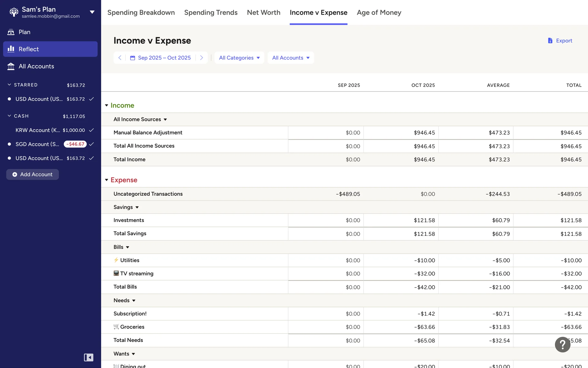
Task: Click the Export document icon
Action: [x=550, y=40]
